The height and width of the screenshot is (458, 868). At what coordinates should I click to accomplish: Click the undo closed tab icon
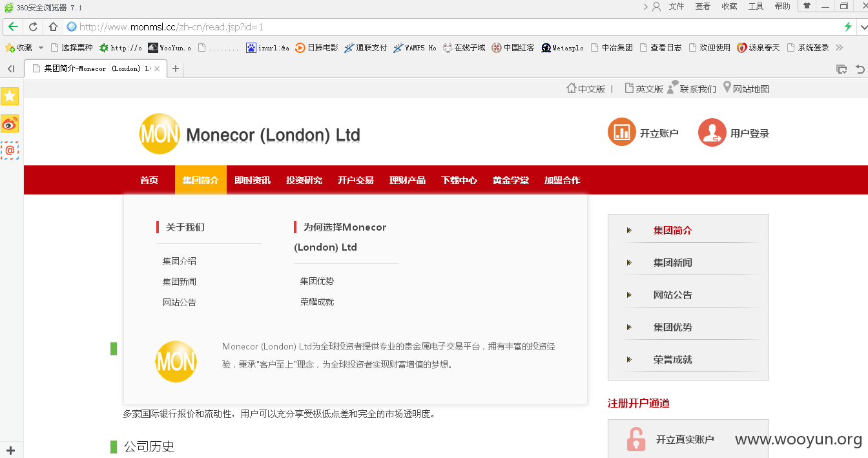[860, 68]
